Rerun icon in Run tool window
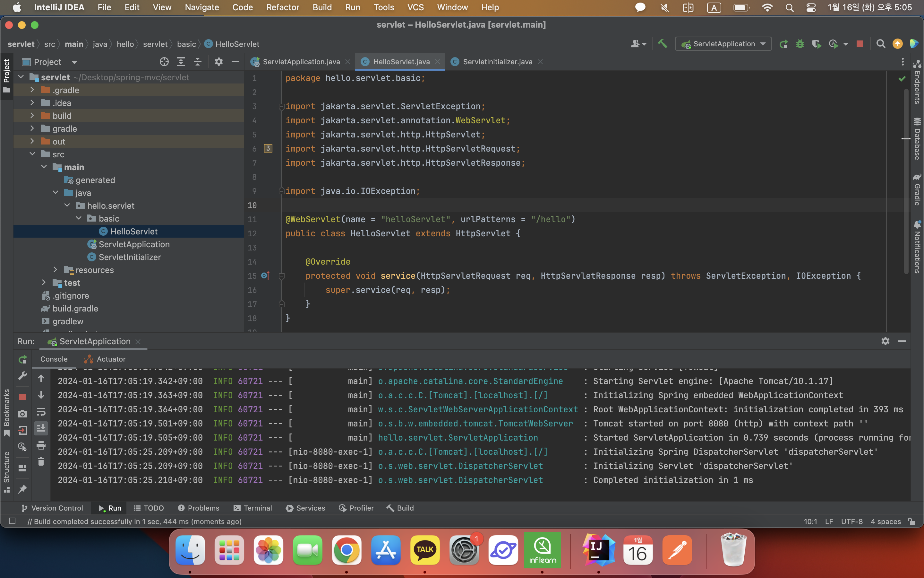The image size is (924, 578). pyautogui.click(x=22, y=359)
